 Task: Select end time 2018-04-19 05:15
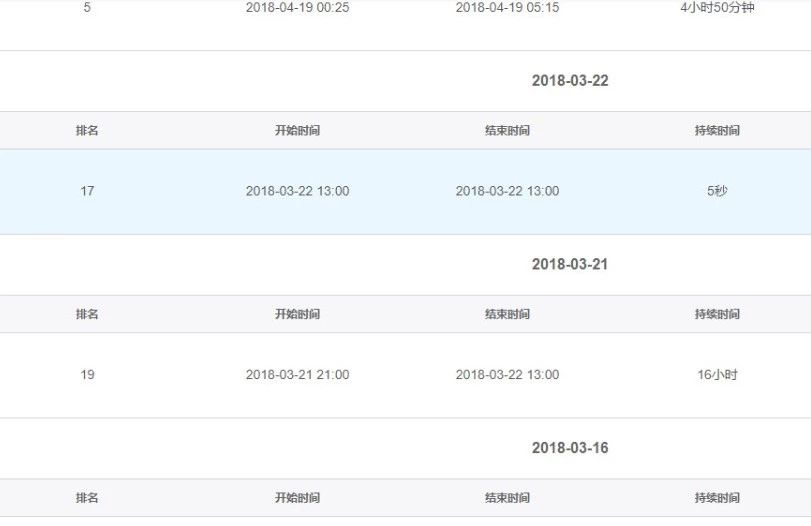click(x=507, y=7)
